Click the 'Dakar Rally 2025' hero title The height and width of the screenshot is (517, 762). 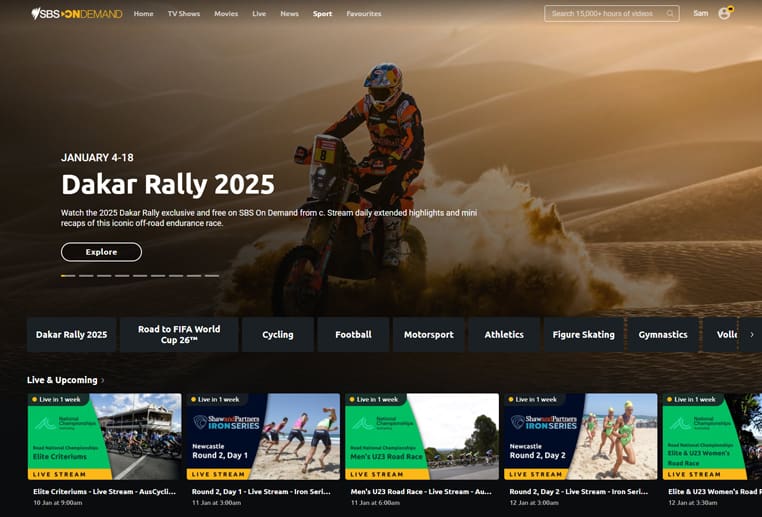(x=168, y=185)
